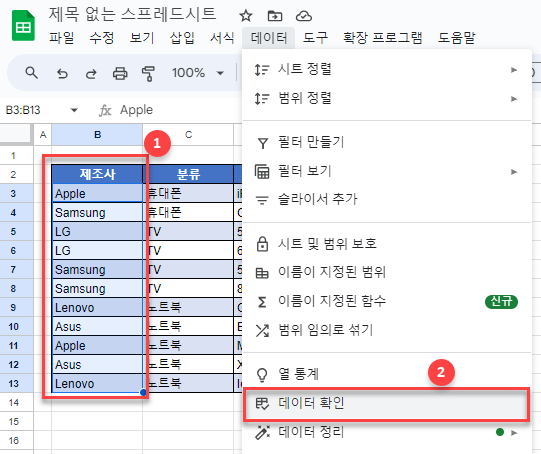Viewport: 541px width, 454px height.
Task: Choose 범위 임의로 섞기
Action: [x=386, y=330]
